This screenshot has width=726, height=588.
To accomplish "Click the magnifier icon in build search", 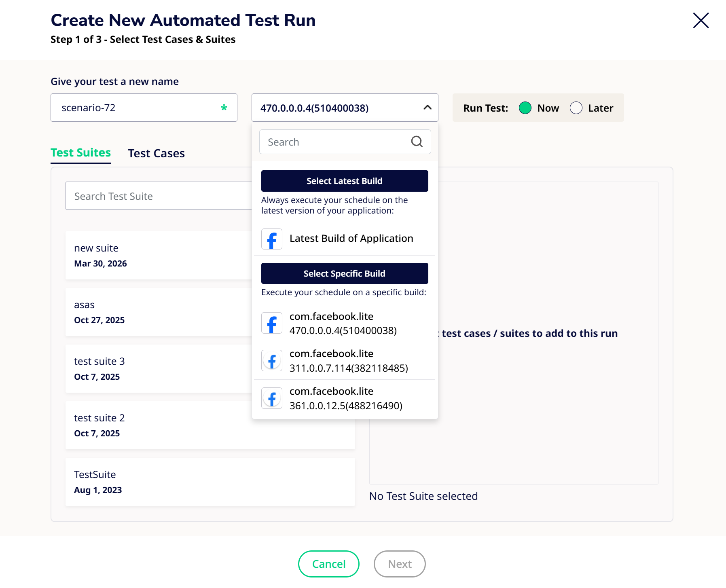I will [x=417, y=142].
